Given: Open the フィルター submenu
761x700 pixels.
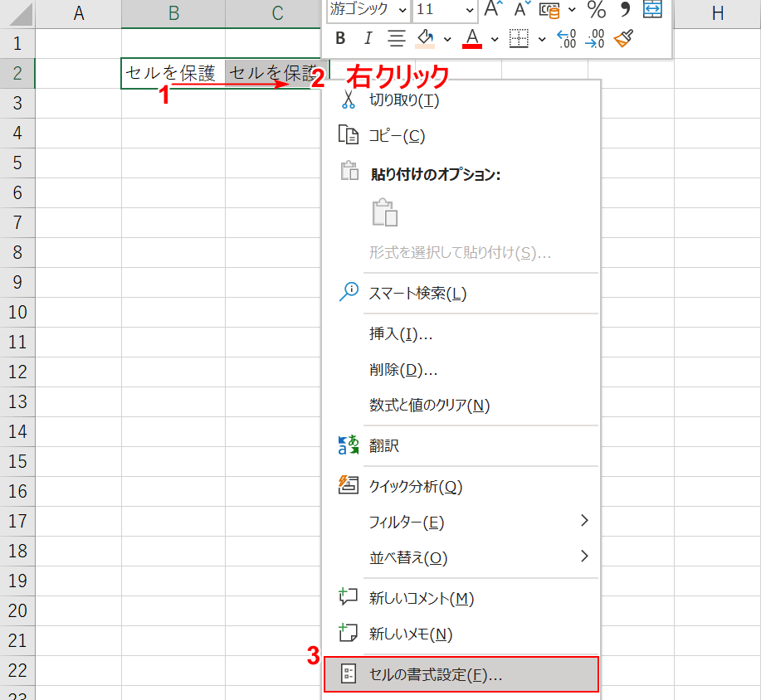Looking at the screenshot, I should point(407,522).
